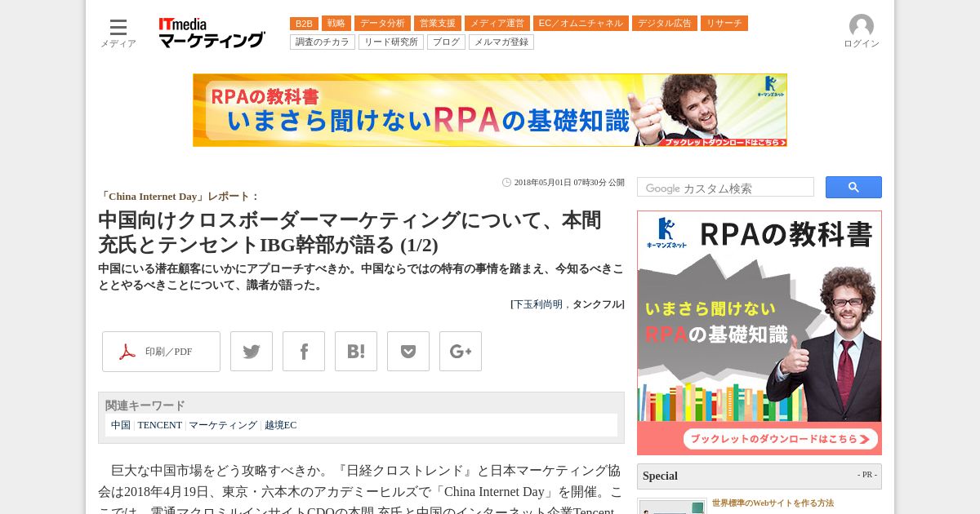This screenshot has height=514, width=980.
Task: Open the デジタル広告 category tab
Action: pyautogui.click(x=665, y=24)
